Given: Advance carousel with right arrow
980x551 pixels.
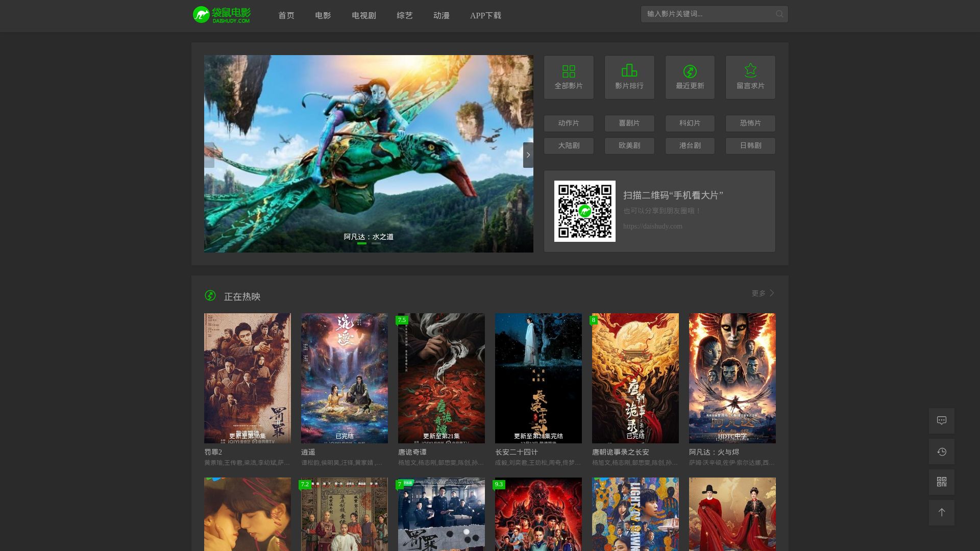Looking at the screenshot, I should [528, 155].
